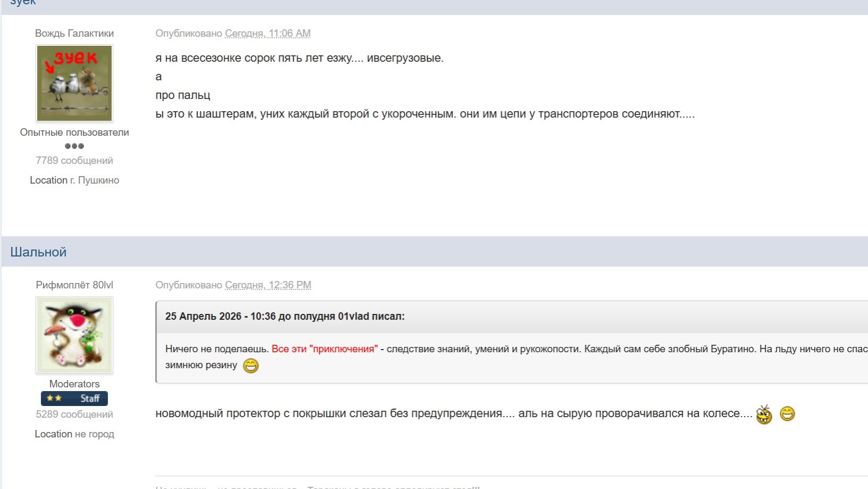Click the grinning smiley in the quoted message
The width and height of the screenshot is (868, 489).
pos(249,365)
